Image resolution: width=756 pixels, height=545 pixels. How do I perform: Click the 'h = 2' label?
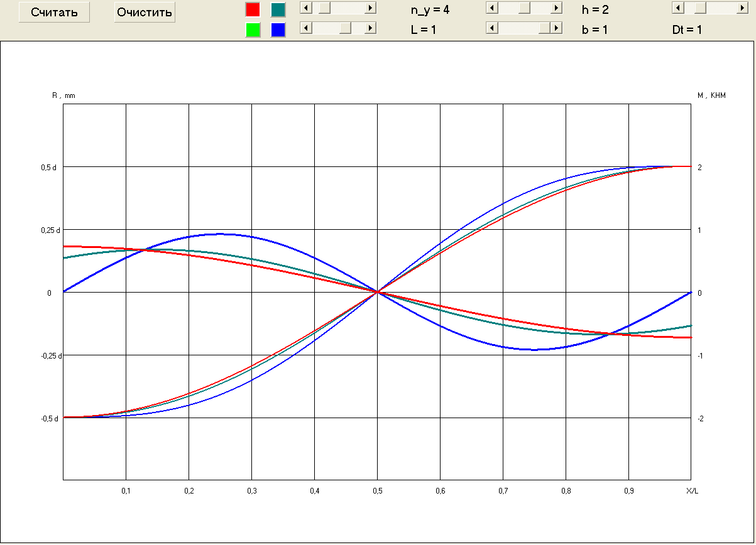coord(595,10)
